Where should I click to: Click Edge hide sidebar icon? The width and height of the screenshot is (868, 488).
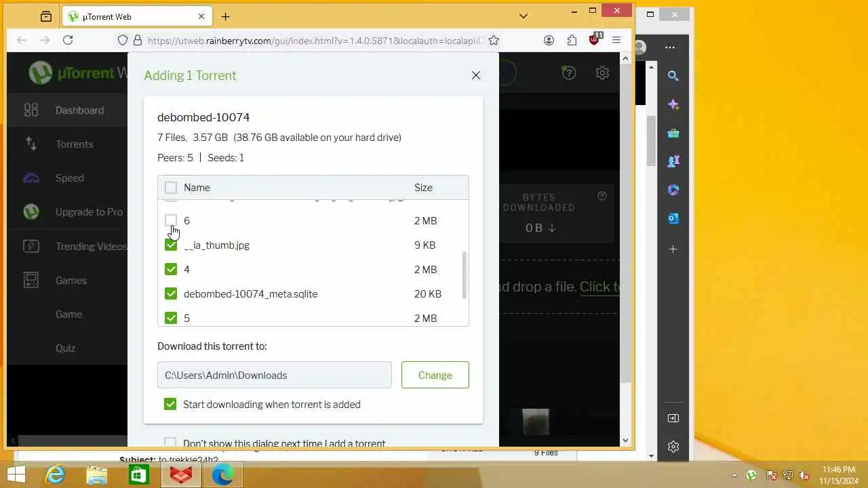pyautogui.click(x=673, y=418)
